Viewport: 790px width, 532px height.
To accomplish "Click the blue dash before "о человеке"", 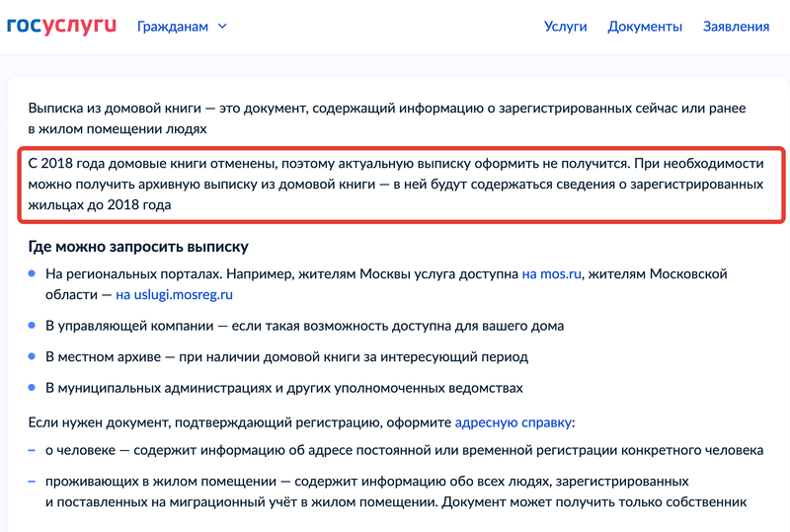I will [32, 450].
